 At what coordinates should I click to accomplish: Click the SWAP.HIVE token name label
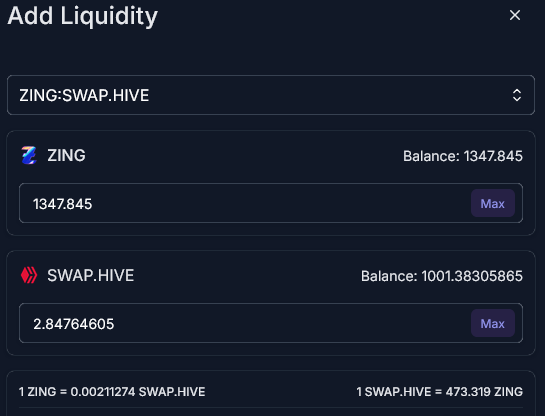91,275
